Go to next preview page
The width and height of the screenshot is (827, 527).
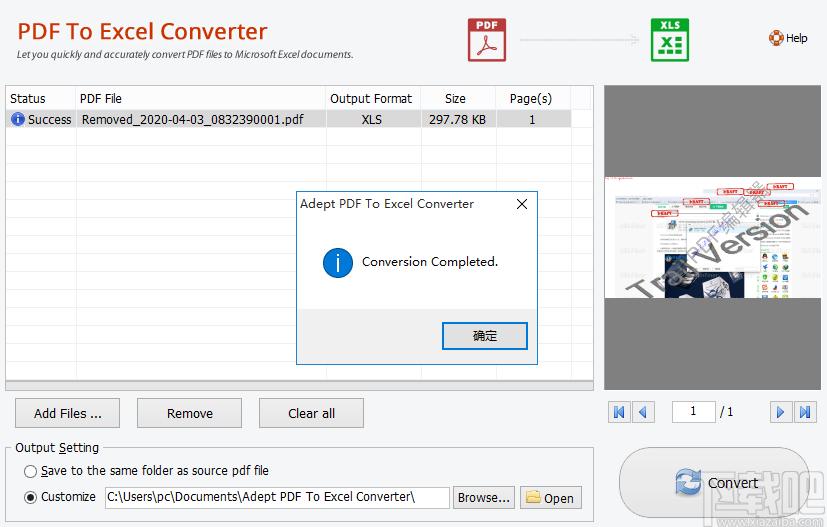pyautogui.click(x=780, y=412)
